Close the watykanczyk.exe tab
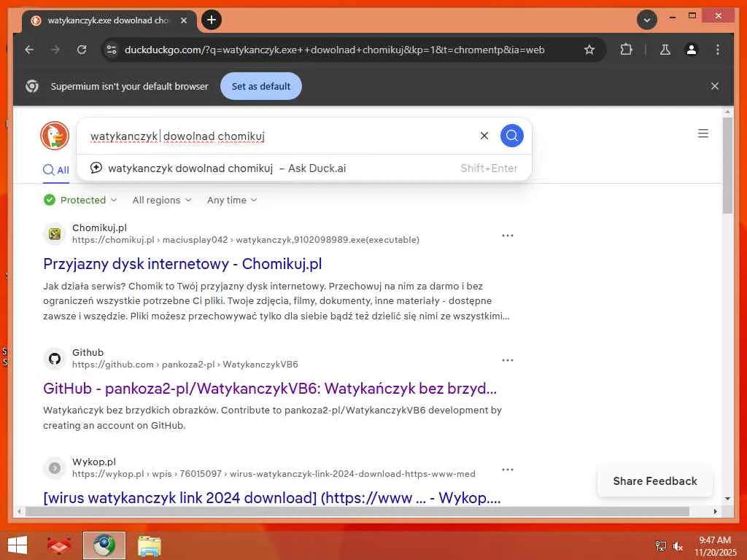 (x=184, y=20)
